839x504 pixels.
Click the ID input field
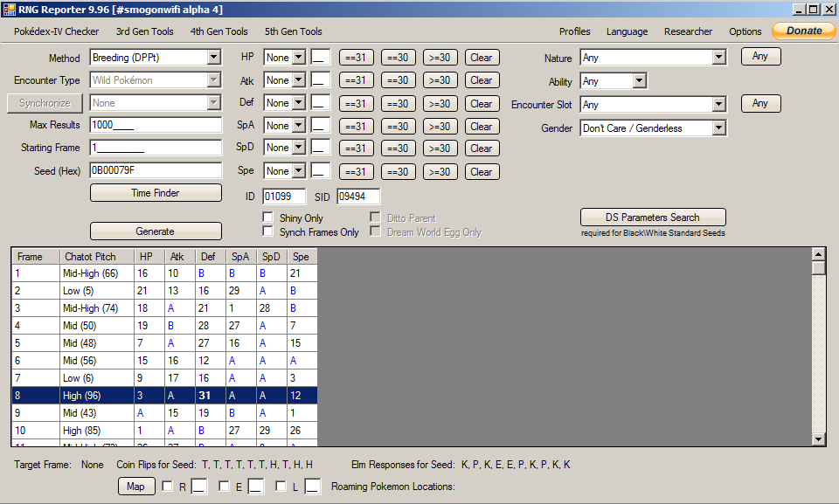(x=284, y=197)
